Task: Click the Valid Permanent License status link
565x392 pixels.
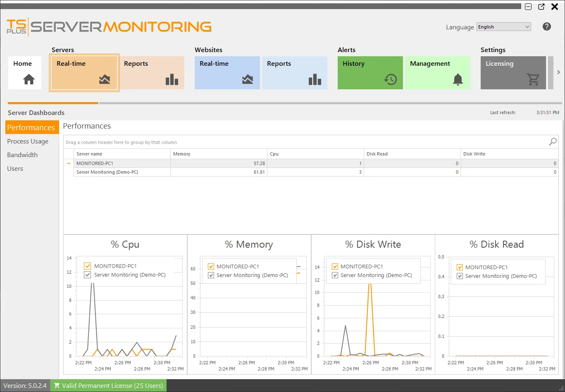Action: coord(108,385)
